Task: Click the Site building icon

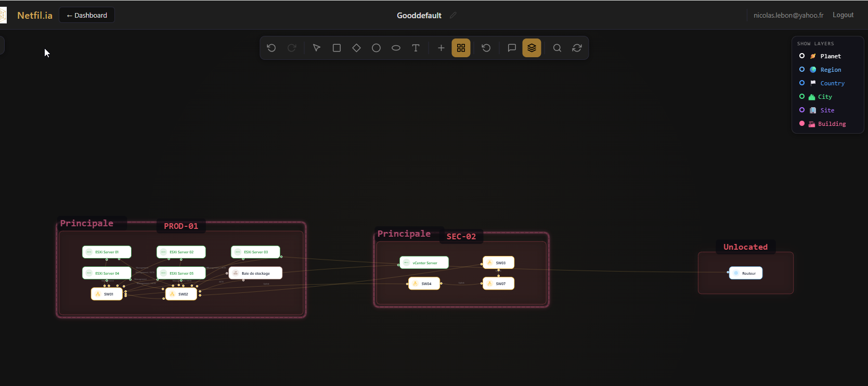Action: pyautogui.click(x=813, y=110)
